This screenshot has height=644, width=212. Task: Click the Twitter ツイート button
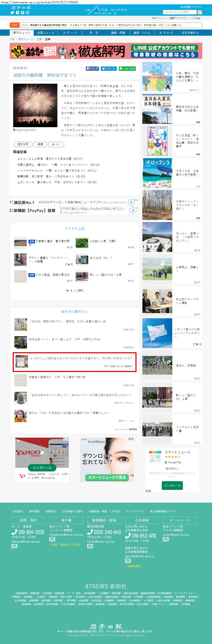tap(108, 68)
